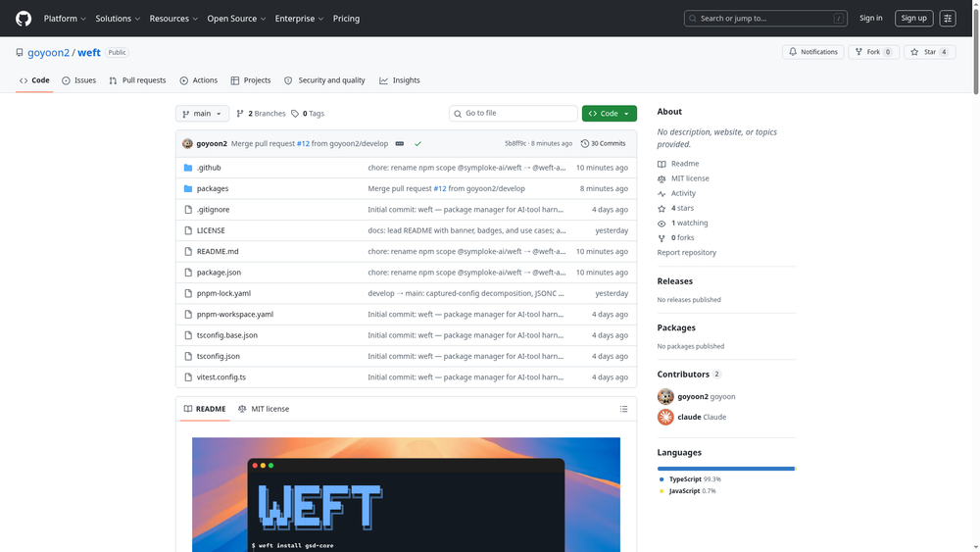Select the MIT license tab in README panel
The image size is (980, 552).
point(264,409)
